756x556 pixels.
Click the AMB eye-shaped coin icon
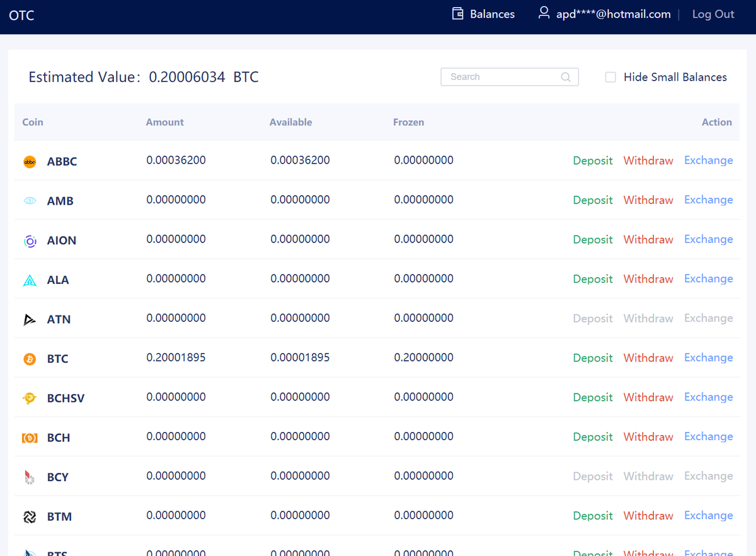(30, 201)
